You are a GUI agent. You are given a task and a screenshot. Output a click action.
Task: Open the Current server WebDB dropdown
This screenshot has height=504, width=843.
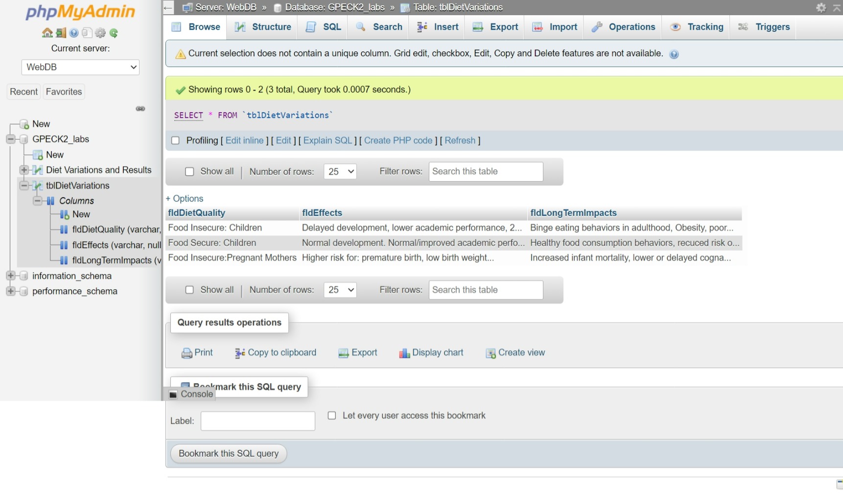tap(80, 67)
